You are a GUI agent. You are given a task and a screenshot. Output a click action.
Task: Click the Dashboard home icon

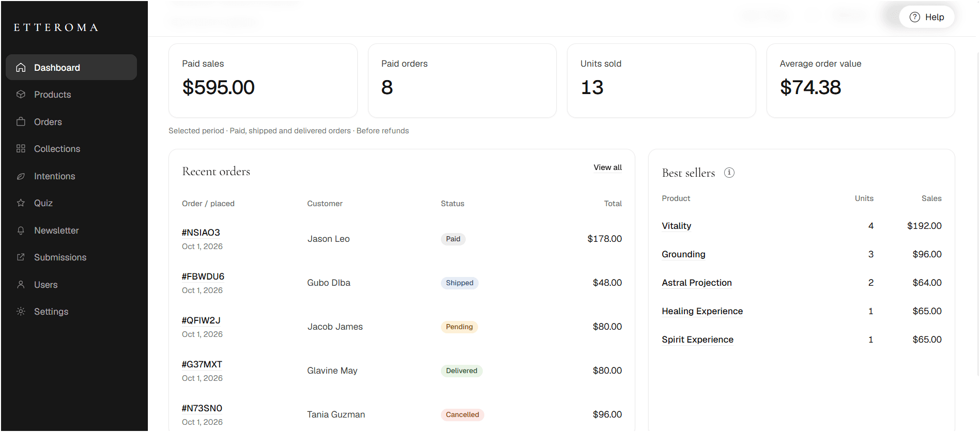click(21, 68)
